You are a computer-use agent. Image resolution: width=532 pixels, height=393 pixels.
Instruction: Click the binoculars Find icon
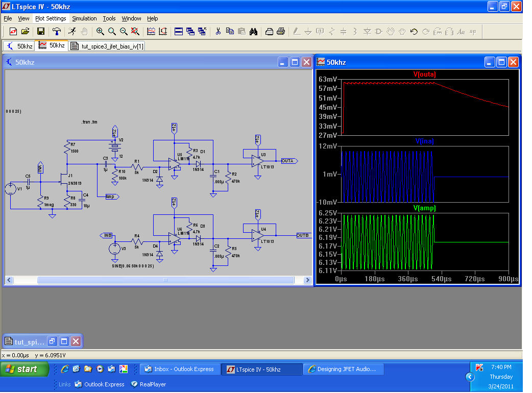click(x=253, y=32)
